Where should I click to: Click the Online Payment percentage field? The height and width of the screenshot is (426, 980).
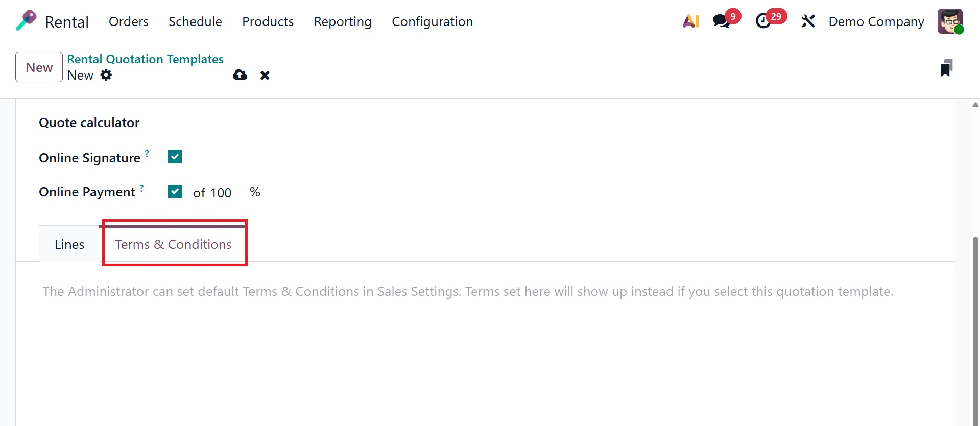point(221,193)
